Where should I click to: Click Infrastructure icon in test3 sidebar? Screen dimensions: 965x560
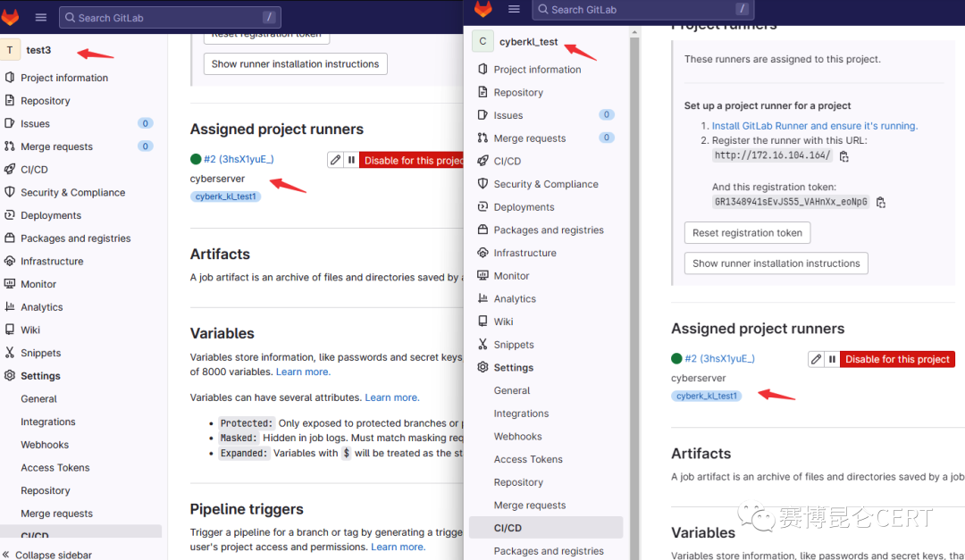[9, 261]
